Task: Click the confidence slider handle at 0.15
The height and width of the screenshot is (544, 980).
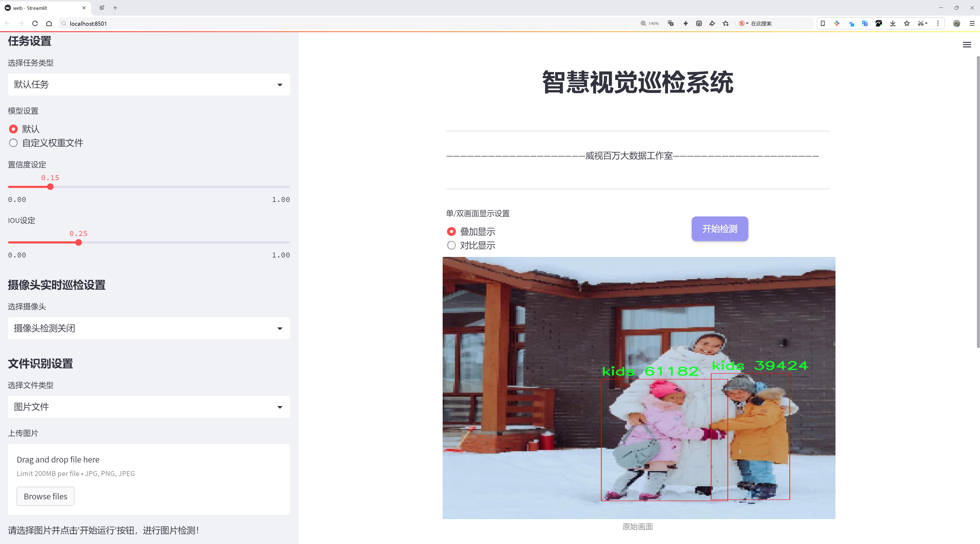Action: pyautogui.click(x=50, y=187)
